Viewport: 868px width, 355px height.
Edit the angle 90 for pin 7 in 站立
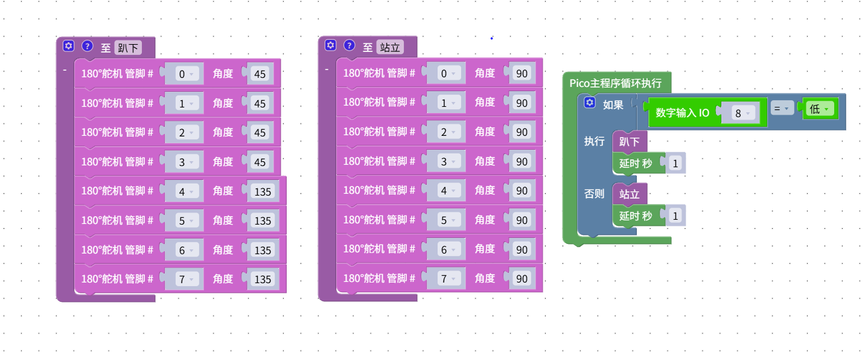pos(522,278)
